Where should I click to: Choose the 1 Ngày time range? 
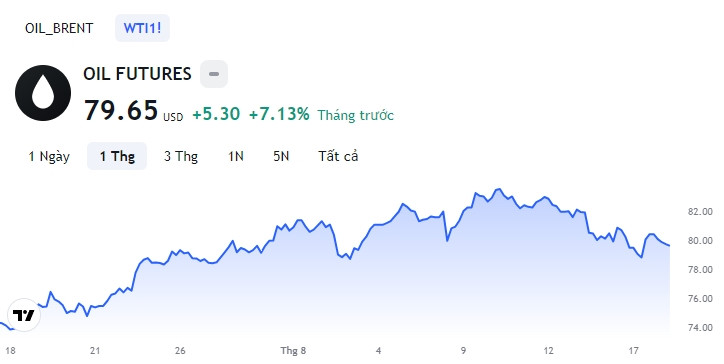click(49, 156)
